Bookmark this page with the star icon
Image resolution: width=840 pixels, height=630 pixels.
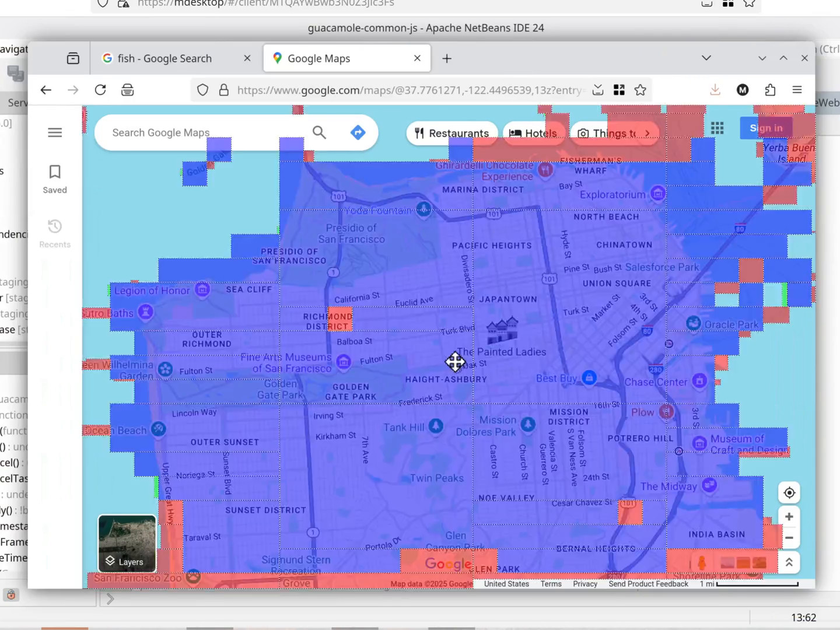coord(640,90)
